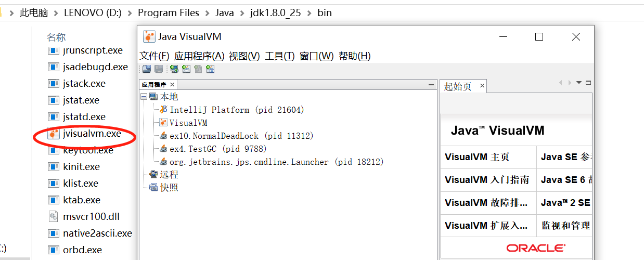The width and height of the screenshot is (644, 260).
Task: Click the scroll documents left arrow
Action: [561, 83]
